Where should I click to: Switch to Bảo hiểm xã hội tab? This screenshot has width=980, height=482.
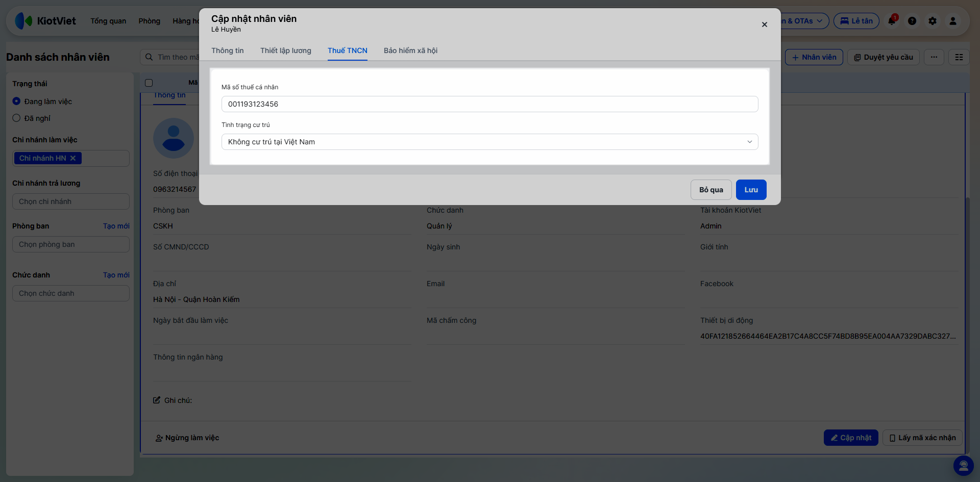click(411, 50)
